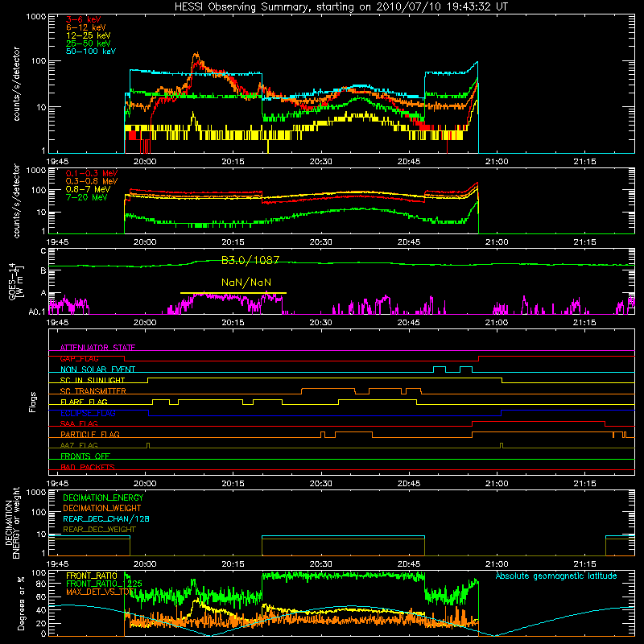Click the NON_SOLAR_EVENT flag label
Screen dimensions: 644x644
coord(97,369)
